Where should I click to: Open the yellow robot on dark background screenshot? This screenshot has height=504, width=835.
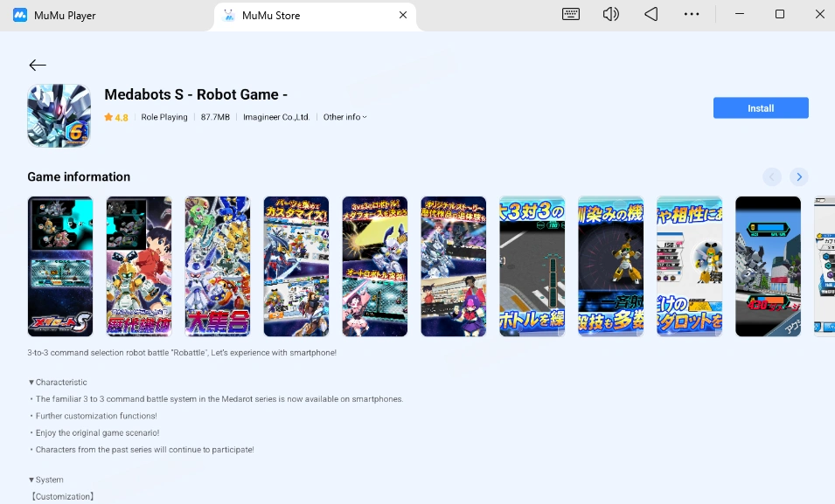click(611, 266)
